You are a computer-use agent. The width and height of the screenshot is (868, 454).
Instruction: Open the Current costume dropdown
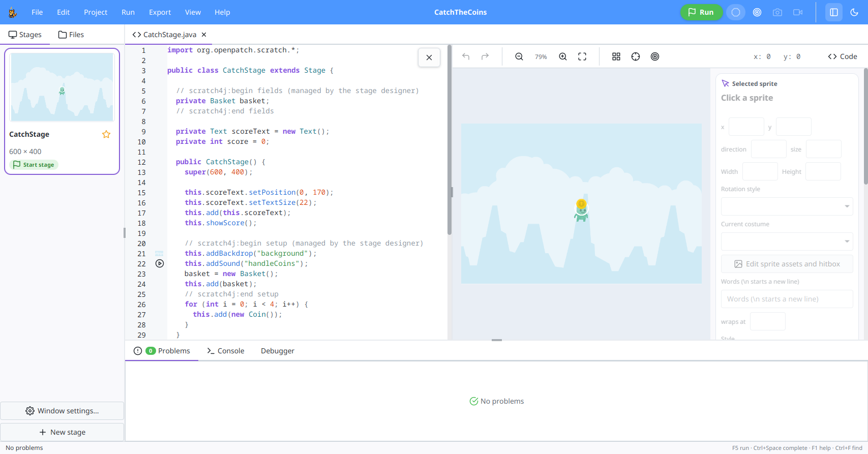tap(787, 241)
